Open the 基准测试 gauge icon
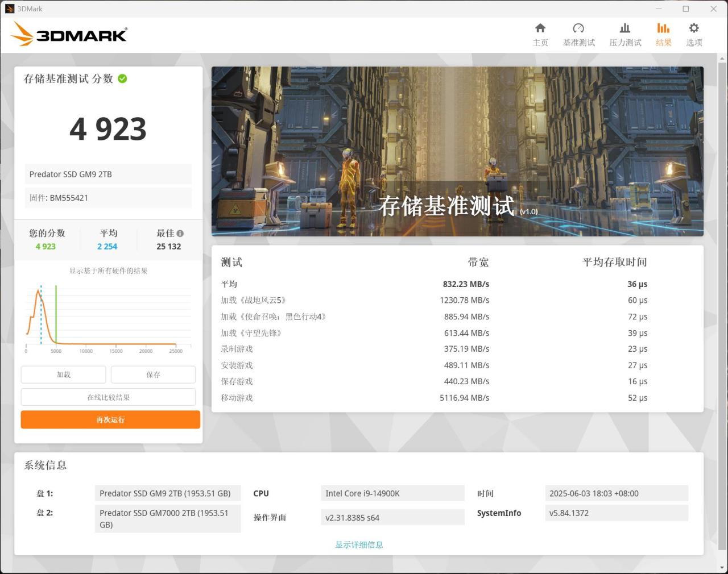The width and height of the screenshot is (728, 574). coord(578,28)
